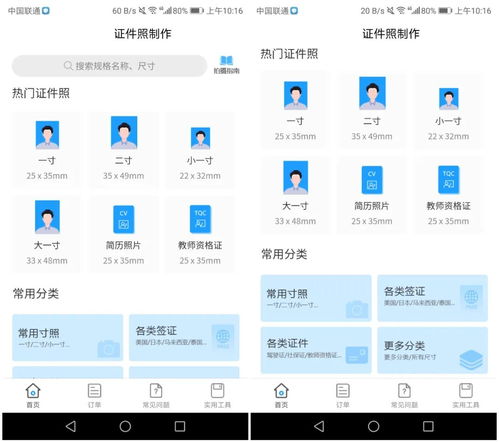Open 各类签证 globe card in right phone screen
Viewport: 499px width, 442px height.
click(432, 298)
